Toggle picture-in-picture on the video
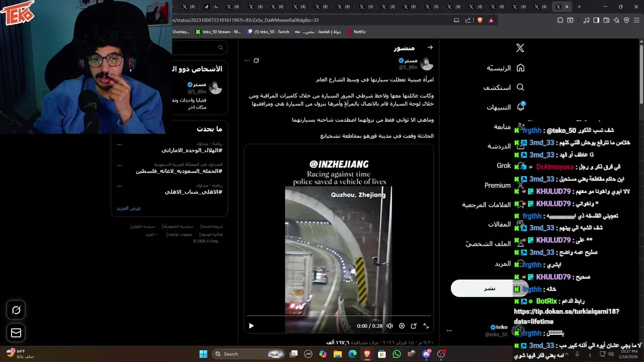The image size is (644, 362). (x=414, y=326)
